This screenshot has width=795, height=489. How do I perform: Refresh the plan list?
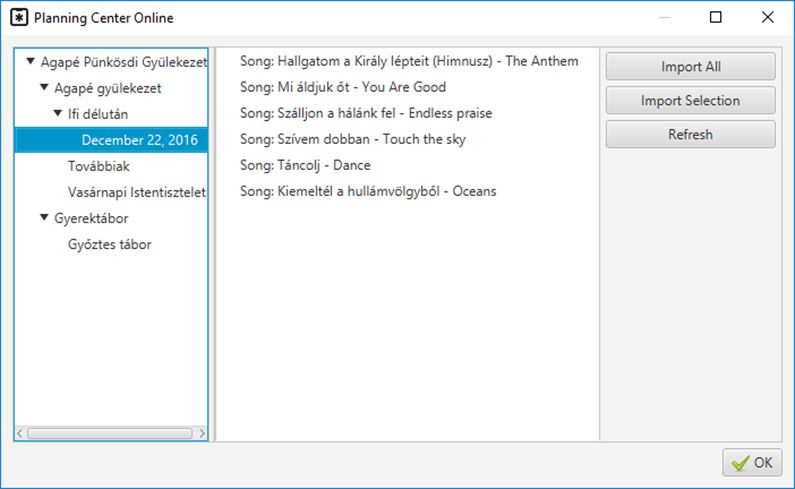tap(691, 134)
